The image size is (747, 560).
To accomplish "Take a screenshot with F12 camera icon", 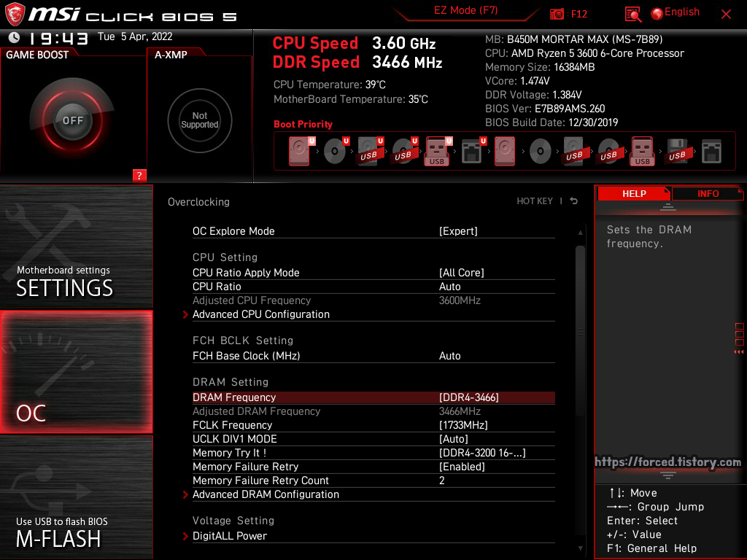I will click(x=557, y=14).
